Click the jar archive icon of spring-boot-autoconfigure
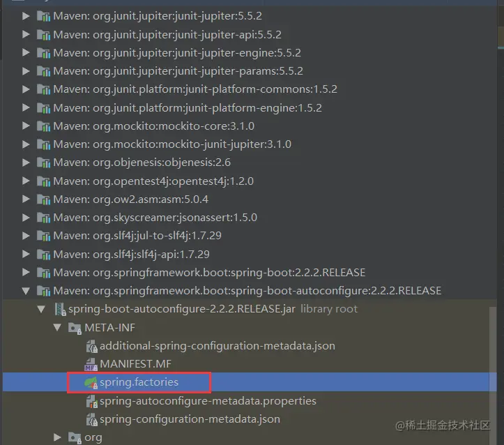 (60, 309)
